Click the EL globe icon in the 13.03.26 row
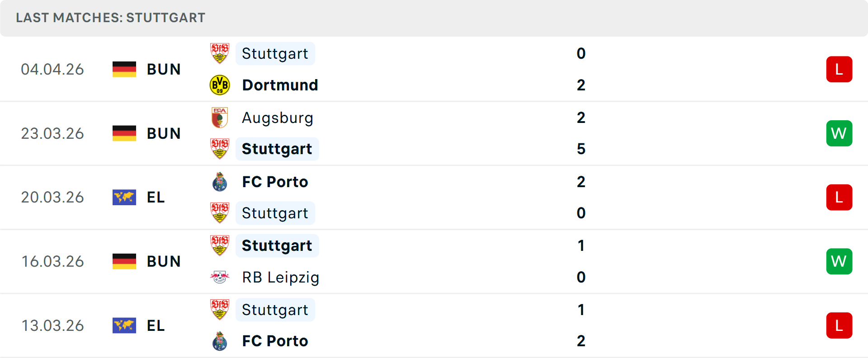The image size is (868, 358). (124, 325)
